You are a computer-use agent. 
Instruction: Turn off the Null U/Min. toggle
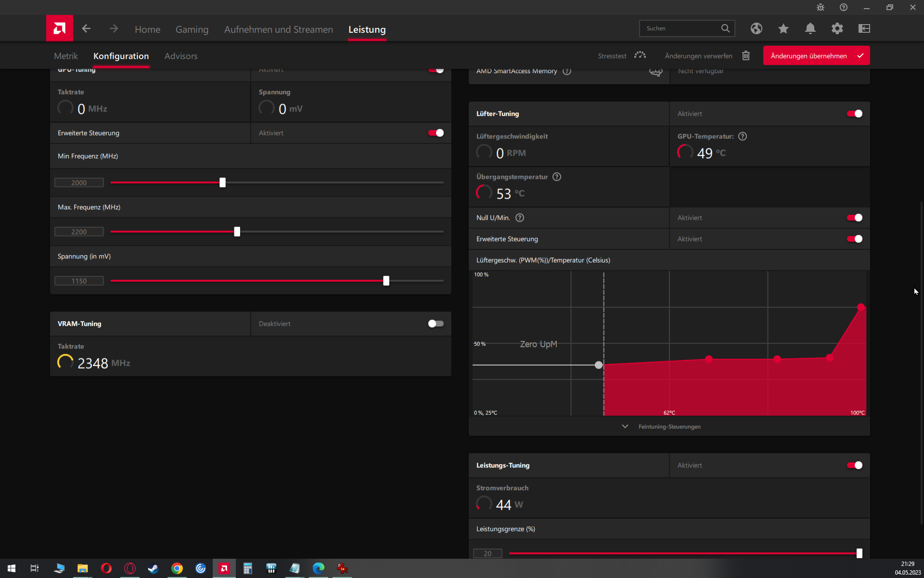click(854, 218)
